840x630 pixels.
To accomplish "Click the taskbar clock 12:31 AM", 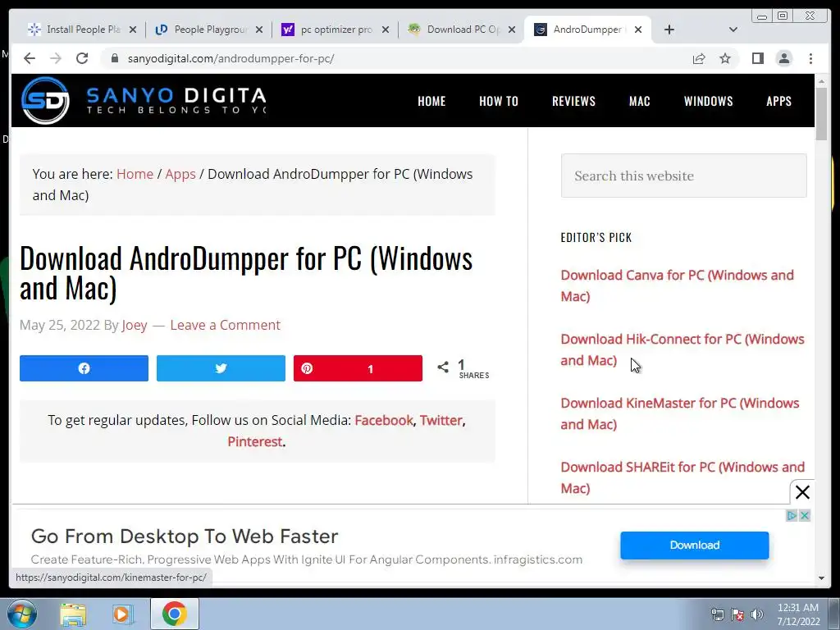I will [797, 608].
